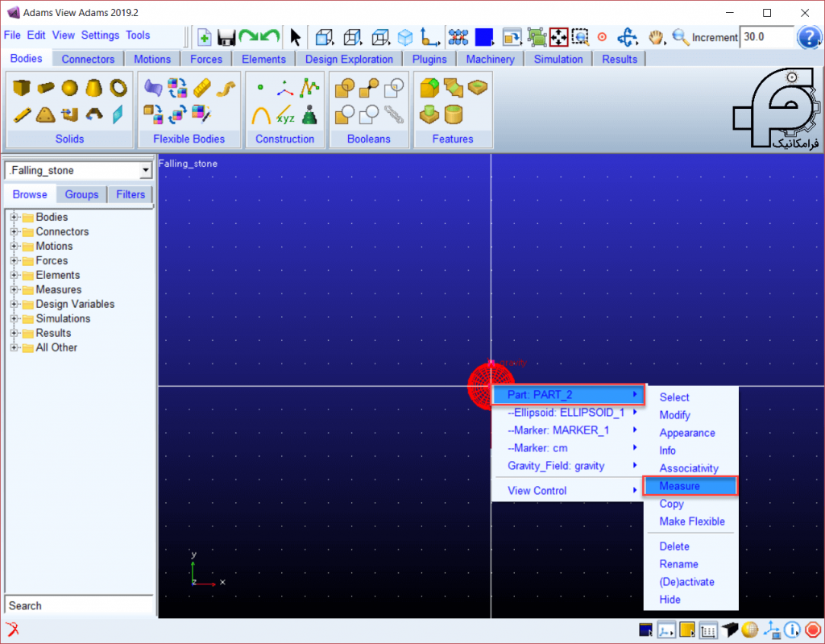Expand the Design Variables folder
The image size is (825, 644).
(15, 304)
